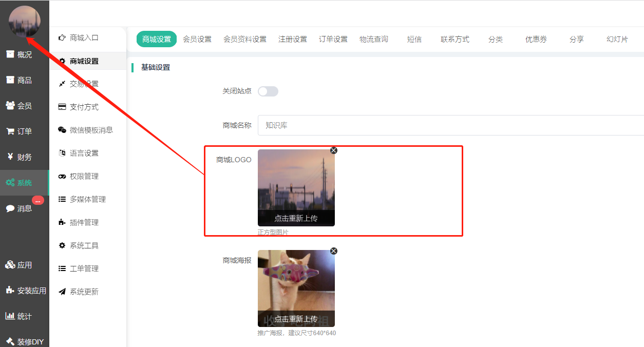This screenshot has height=347, width=644.
Task: Click the 支付方式 credit card icon
Action: tap(62, 107)
